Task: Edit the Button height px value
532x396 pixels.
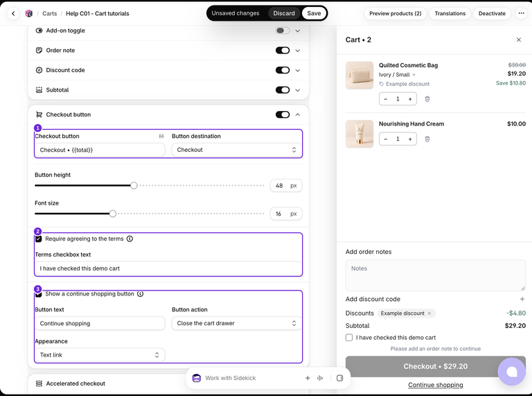Action: (286, 186)
